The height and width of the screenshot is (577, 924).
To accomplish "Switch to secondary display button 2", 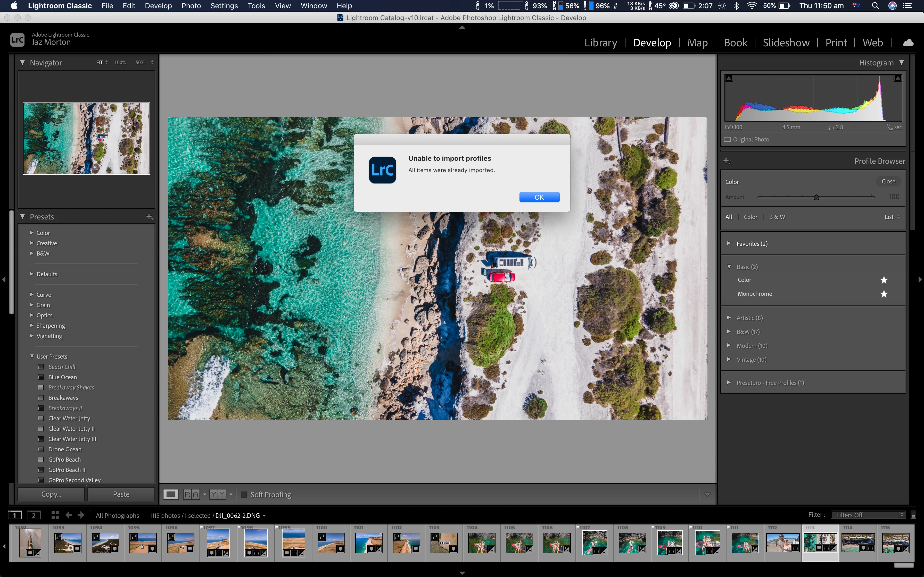I will pos(34,515).
